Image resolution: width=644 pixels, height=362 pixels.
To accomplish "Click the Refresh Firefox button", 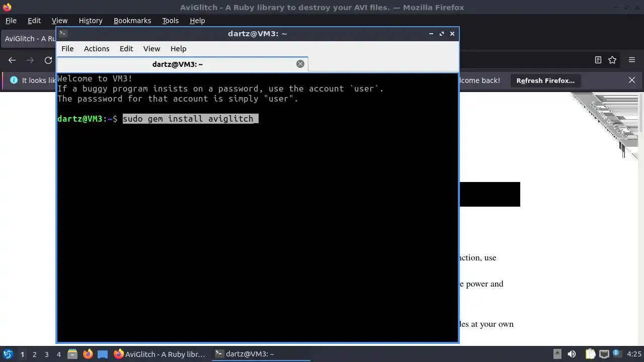I will pyautogui.click(x=545, y=80).
